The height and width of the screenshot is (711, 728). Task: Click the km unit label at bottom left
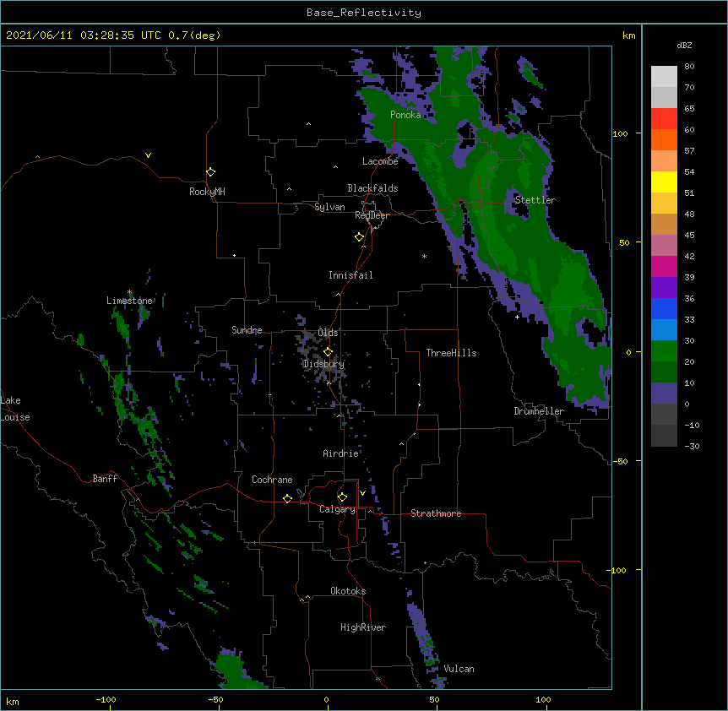pyautogui.click(x=12, y=701)
